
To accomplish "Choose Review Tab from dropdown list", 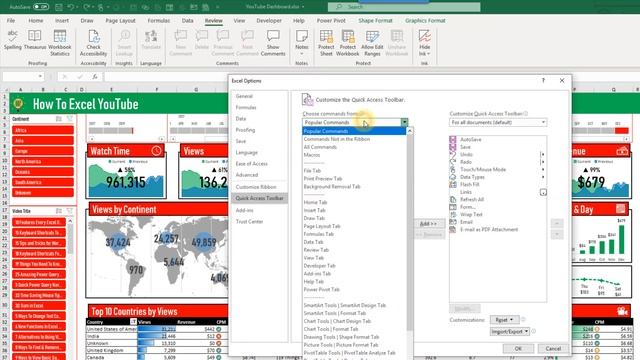I will 316,250.
